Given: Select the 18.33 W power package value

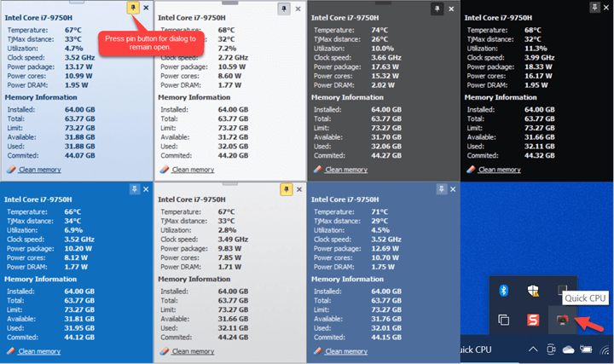Looking at the screenshot, I should point(538,66).
